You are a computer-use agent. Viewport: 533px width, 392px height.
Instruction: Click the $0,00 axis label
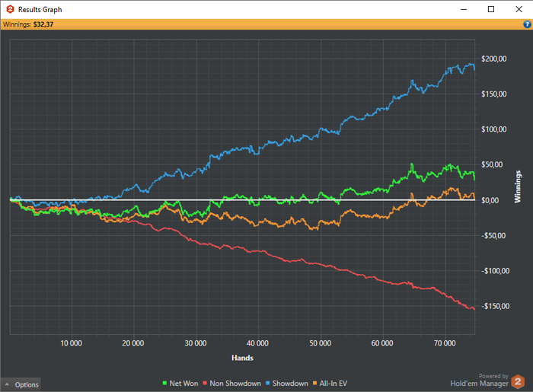490,200
